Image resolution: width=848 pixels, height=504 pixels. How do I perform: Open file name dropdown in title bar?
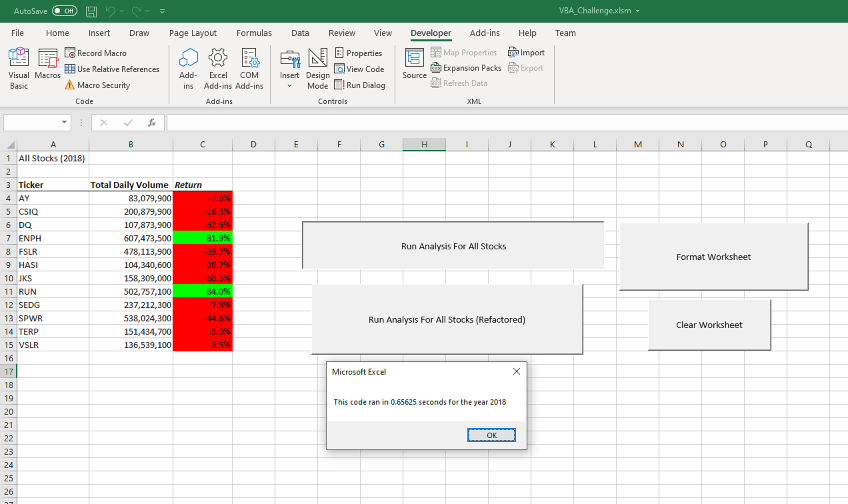tap(637, 11)
